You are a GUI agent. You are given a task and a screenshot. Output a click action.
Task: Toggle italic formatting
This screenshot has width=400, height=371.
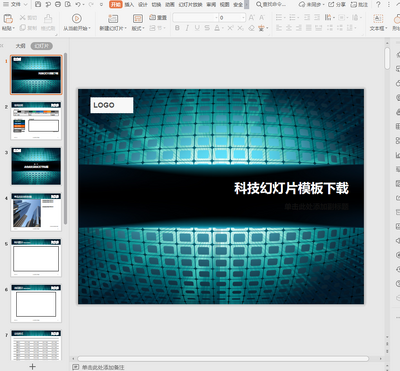[187, 28]
